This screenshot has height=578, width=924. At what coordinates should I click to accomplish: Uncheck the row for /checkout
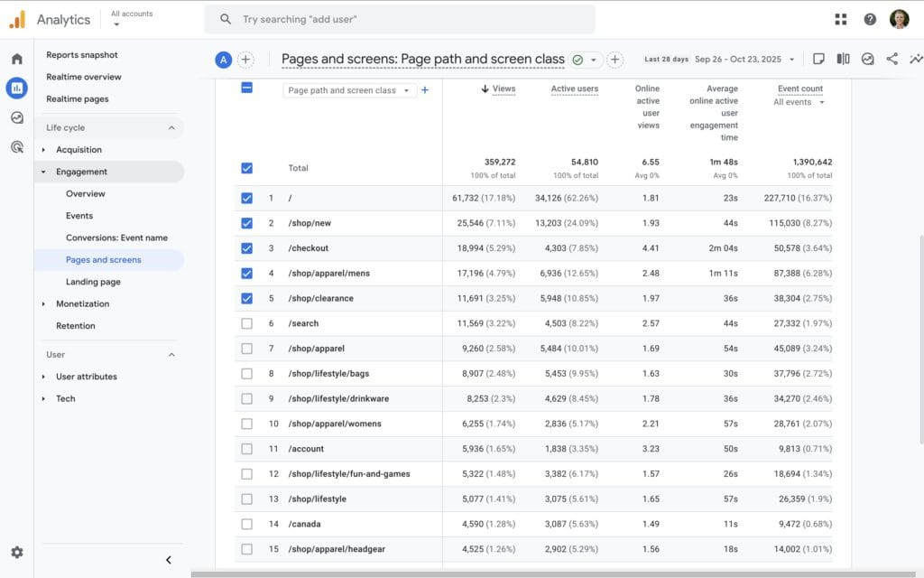click(x=246, y=247)
